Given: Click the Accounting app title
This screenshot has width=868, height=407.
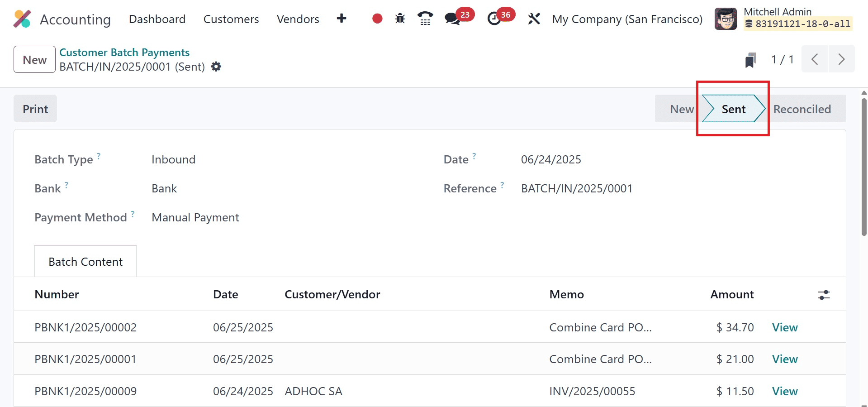Looking at the screenshot, I should (75, 19).
